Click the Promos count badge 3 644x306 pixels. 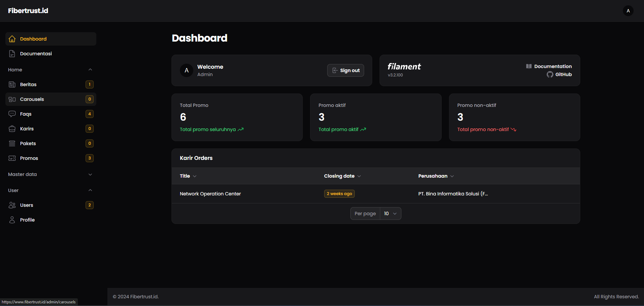coord(90,158)
